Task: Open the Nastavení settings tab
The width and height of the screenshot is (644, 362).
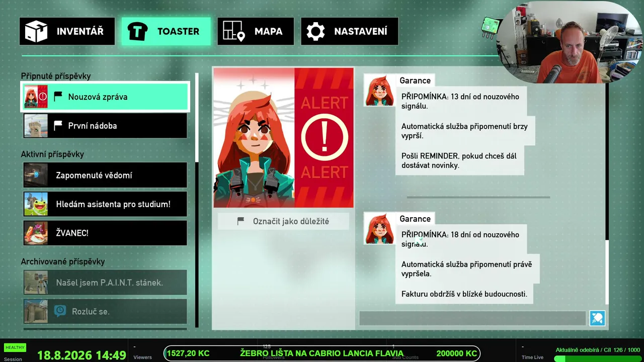Action: point(350,31)
